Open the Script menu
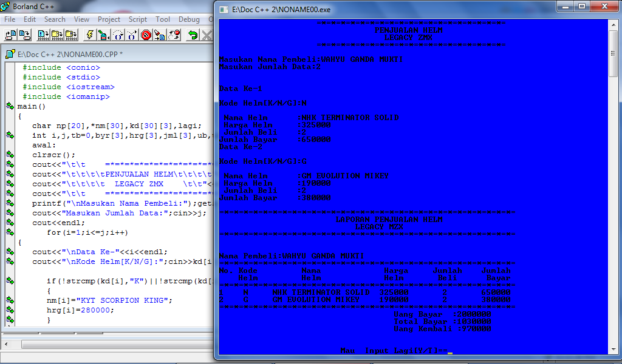 138,19
